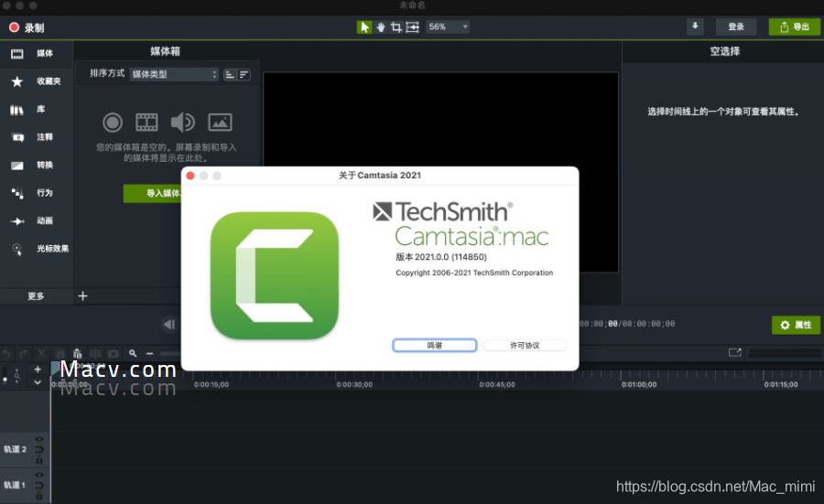The width and height of the screenshot is (824, 504).
Task: Sort media bin descending
Action: click(244, 75)
